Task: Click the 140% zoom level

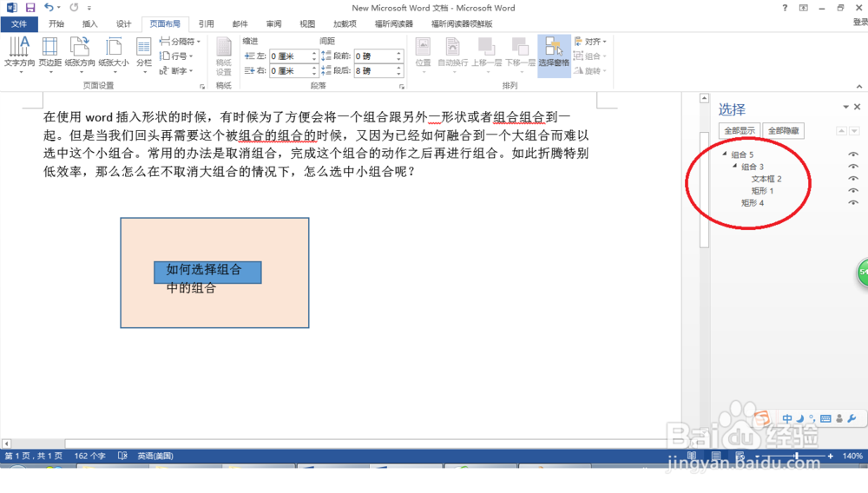Action: [x=852, y=456]
